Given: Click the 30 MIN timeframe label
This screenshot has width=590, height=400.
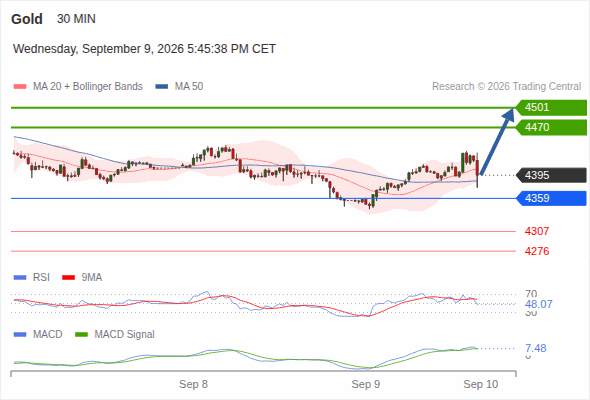Looking at the screenshot, I should click(76, 19).
